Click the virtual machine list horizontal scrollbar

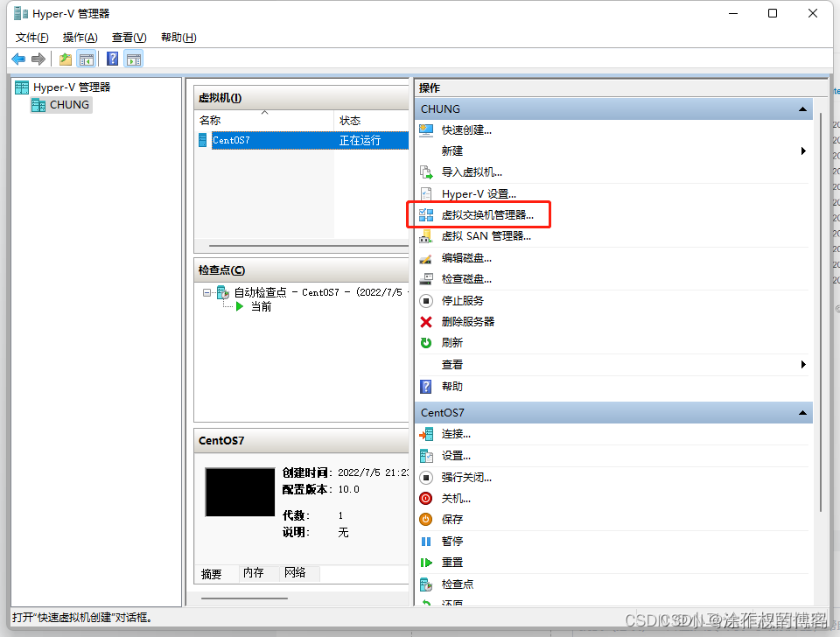308,246
